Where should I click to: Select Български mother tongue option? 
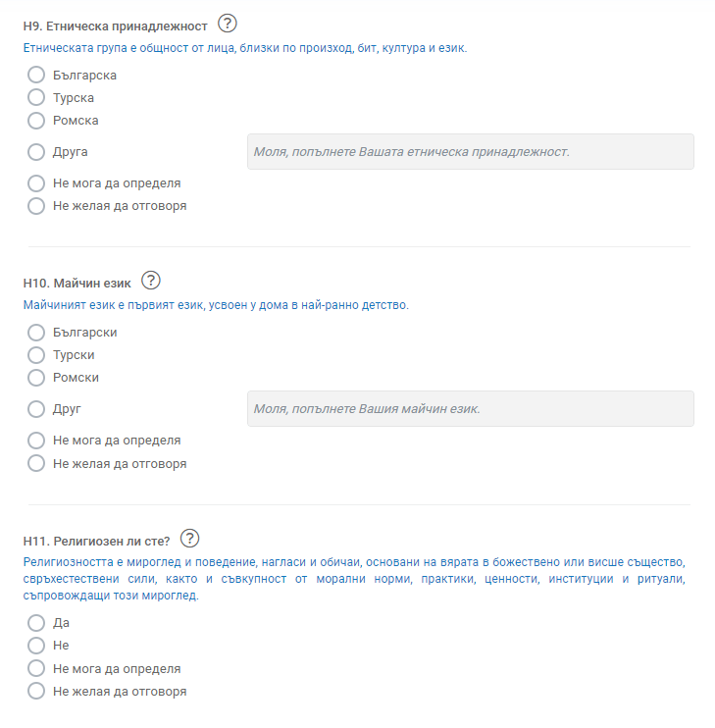(x=36, y=333)
